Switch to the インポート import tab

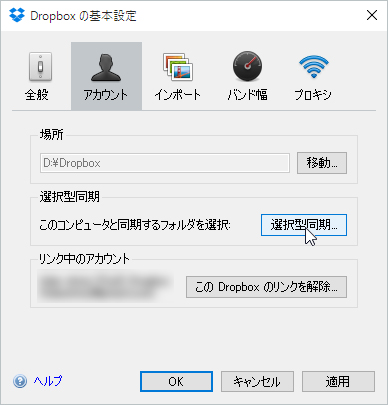click(x=178, y=76)
